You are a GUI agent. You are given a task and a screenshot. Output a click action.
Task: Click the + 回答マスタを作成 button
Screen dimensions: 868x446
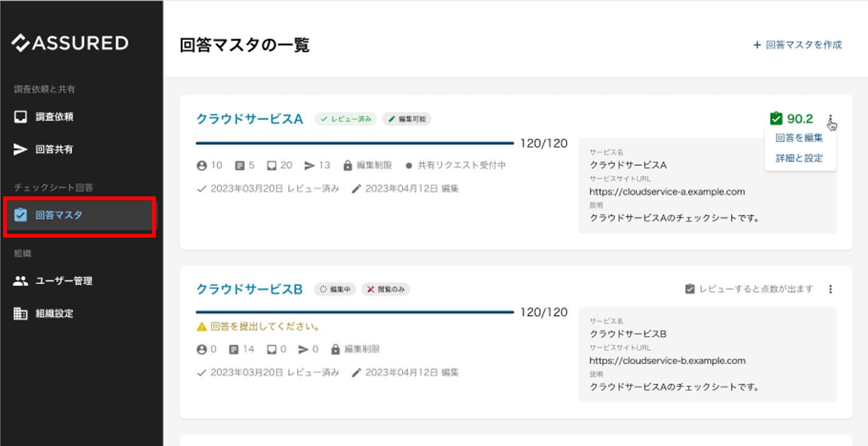[x=797, y=45]
